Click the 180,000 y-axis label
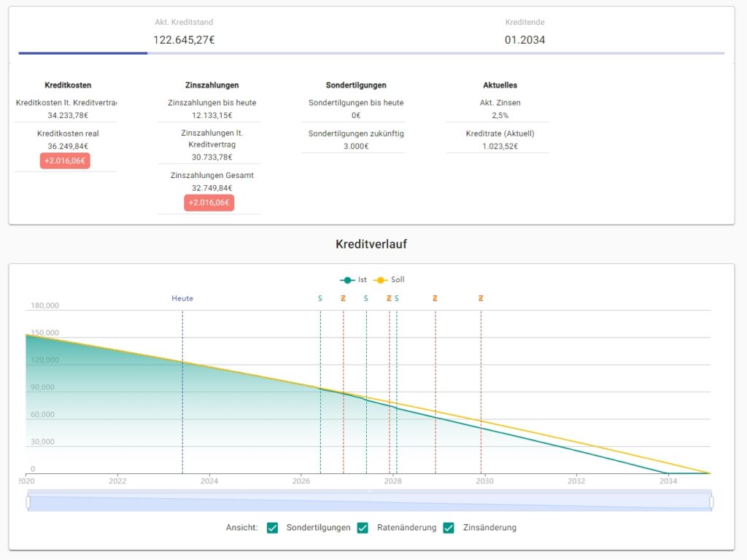747x560 pixels. point(44,306)
